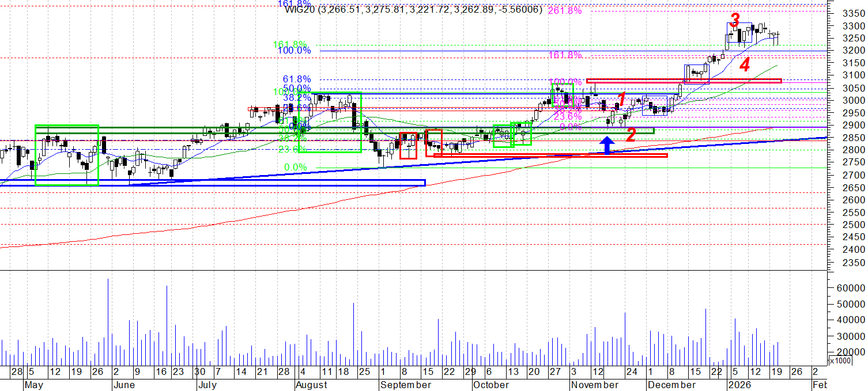Viewport: 868px width, 391px height.
Task: Select the blue 100.0% Fibonacci level label
Action: pos(294,51)
